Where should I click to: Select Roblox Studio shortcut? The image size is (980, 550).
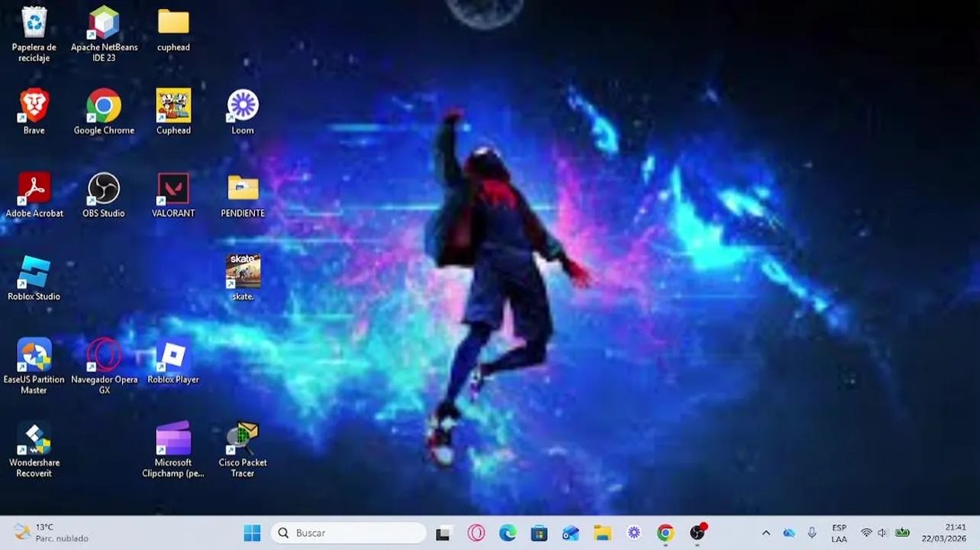pos(34,279)
